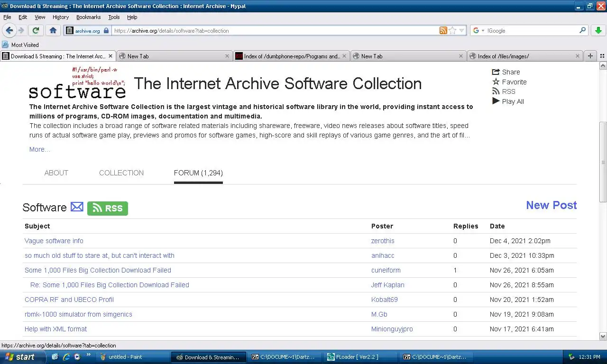View poster zerothis profile
607x364 pixels.
383,241
